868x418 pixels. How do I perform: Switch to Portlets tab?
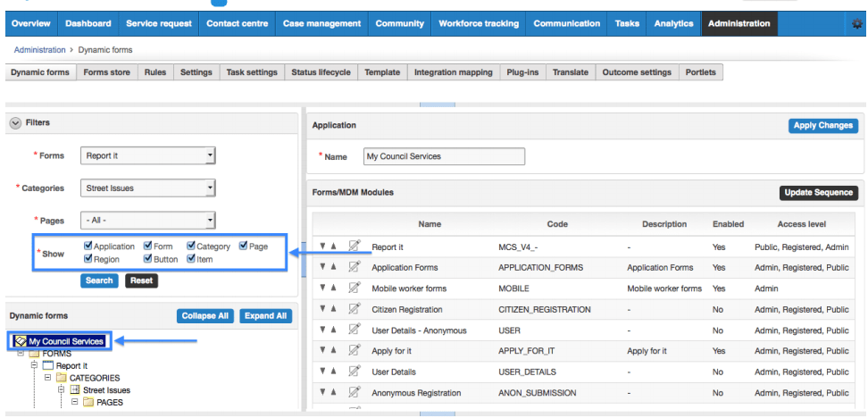pyautogui.click(x=700, y=72)
